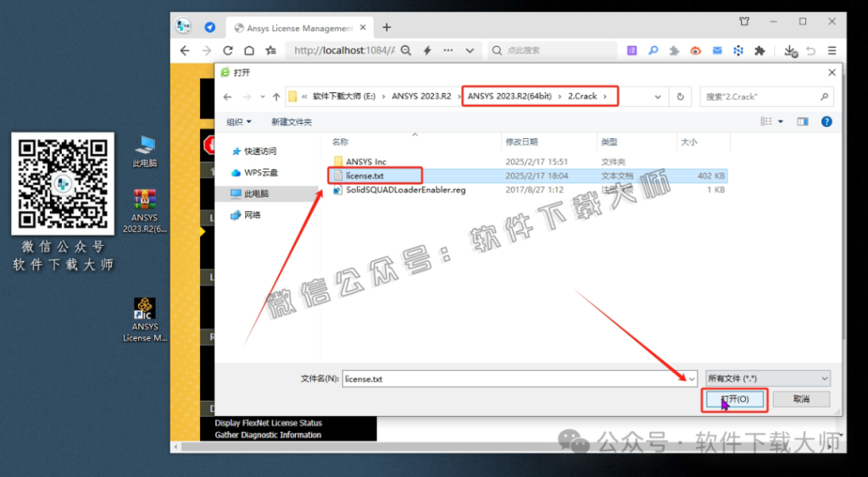Open the 组织 menu
Screen dimensions: 868x477
(238, 122)
